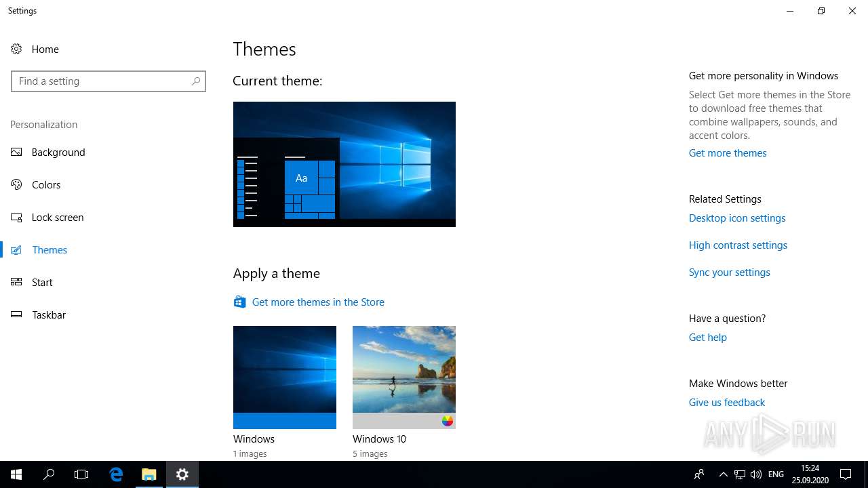The image size is (868, 488).
Task: Click the 'Related Settings' heading
Action: [725, 199]
